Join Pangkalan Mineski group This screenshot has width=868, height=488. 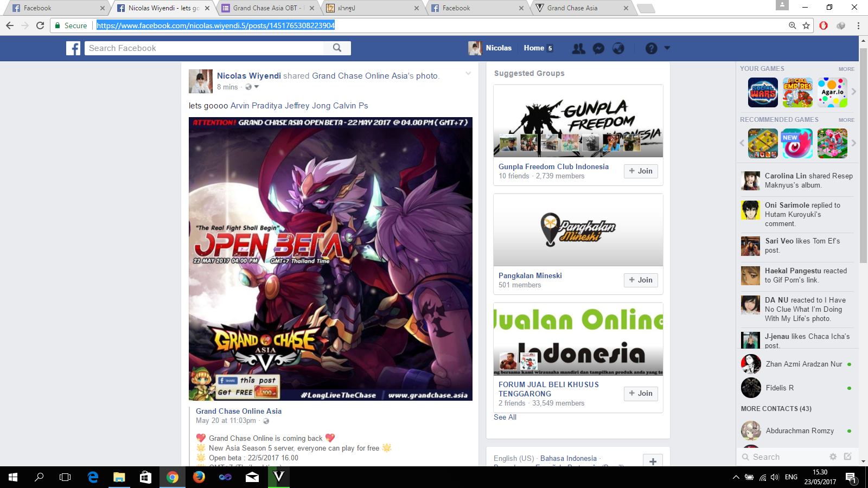point(641,280)
